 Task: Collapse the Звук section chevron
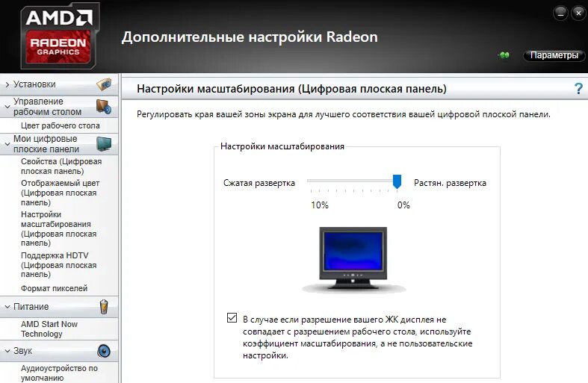[x=7, y=351]
